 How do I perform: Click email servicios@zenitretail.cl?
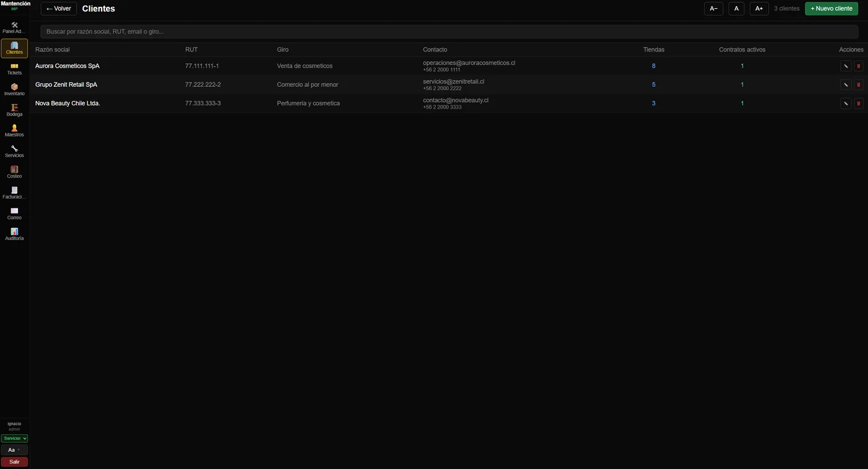(x=453, y=81)
